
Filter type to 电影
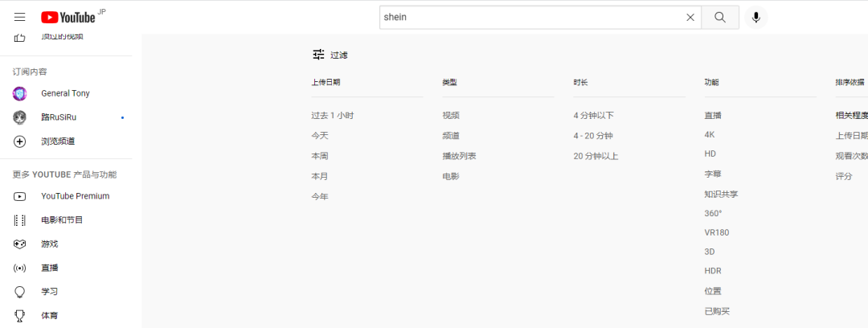[451, 176]
